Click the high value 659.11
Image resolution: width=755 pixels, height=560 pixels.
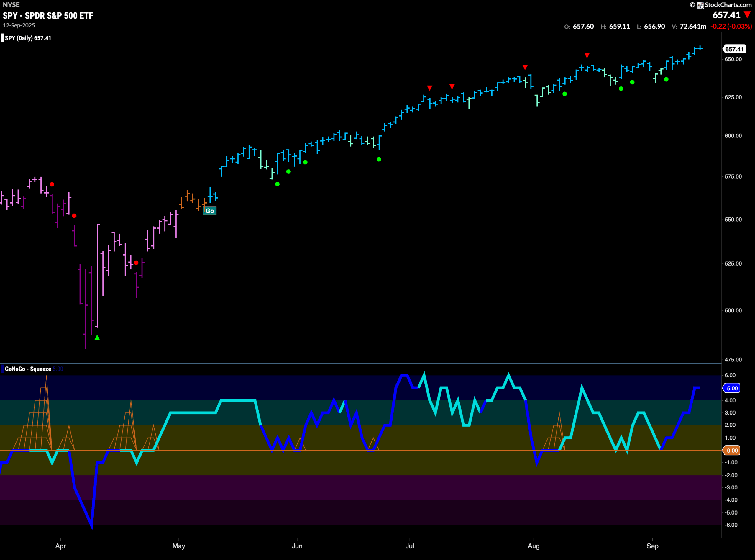coord(619,27)
